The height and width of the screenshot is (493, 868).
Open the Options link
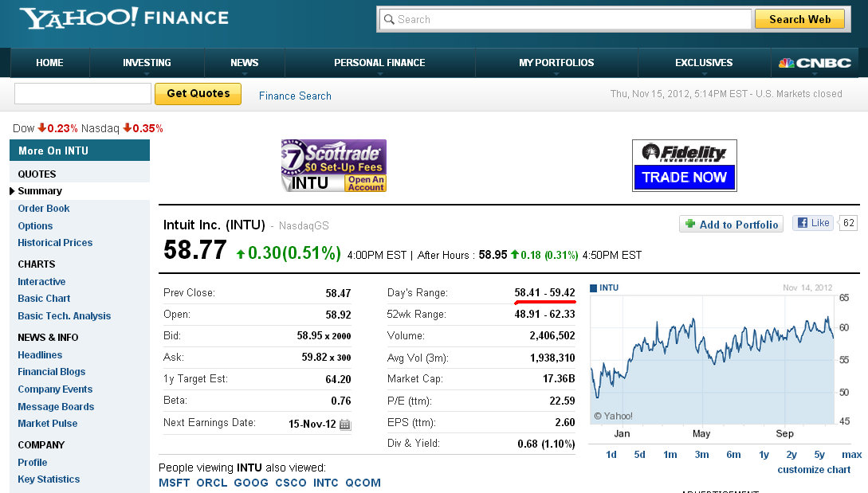click(35, 225)
